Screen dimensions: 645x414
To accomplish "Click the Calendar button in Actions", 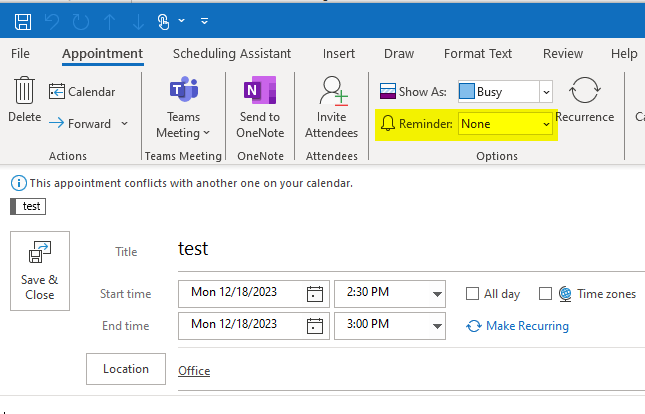I will [82, 91].
